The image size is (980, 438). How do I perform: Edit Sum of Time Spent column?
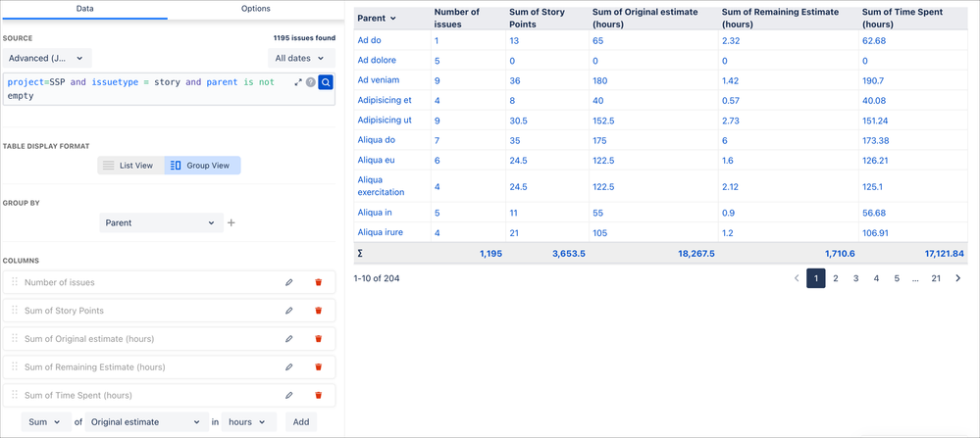(288, 395)
